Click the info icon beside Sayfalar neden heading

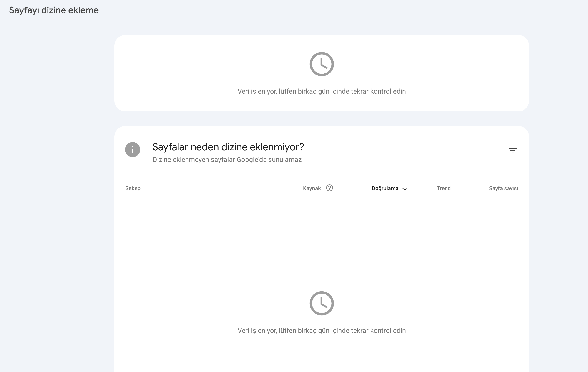[133, 149]
